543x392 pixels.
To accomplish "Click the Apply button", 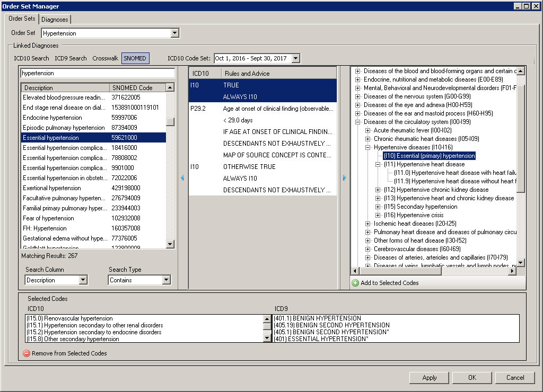I will click(x=429, y=378).
